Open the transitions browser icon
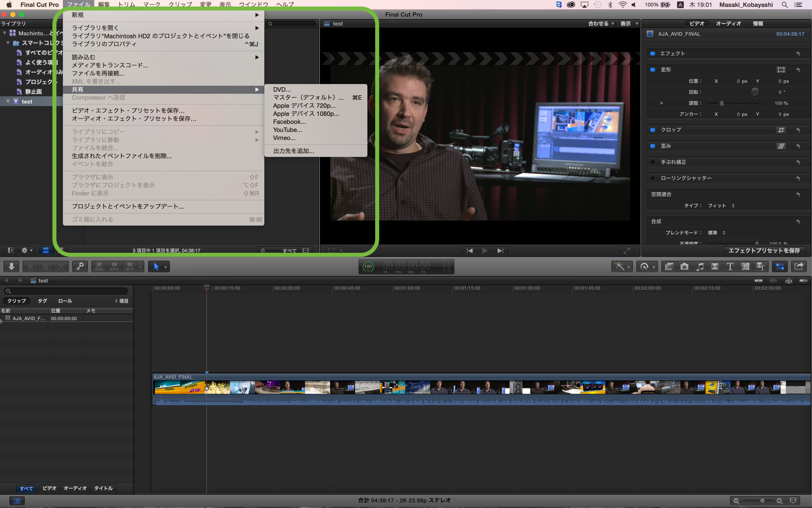 pos(715,267)
